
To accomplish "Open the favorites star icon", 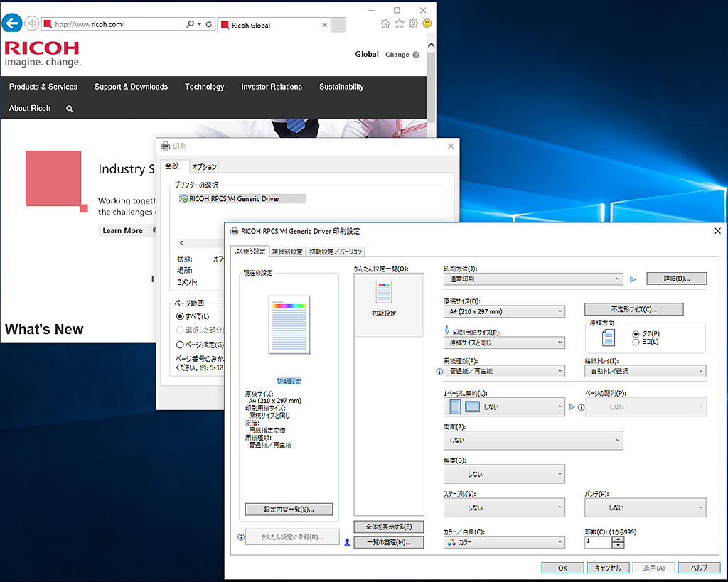I will (x=399, y=23).
